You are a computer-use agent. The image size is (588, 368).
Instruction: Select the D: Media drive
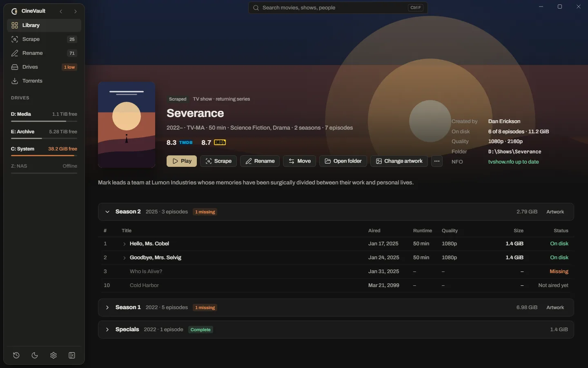pyautogui.click(x=44, y=116)
